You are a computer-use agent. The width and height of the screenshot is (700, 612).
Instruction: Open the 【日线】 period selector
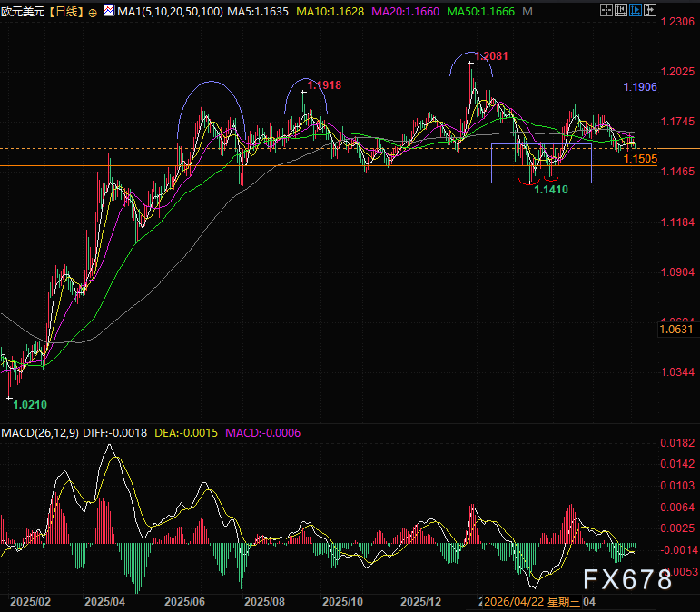66,12
